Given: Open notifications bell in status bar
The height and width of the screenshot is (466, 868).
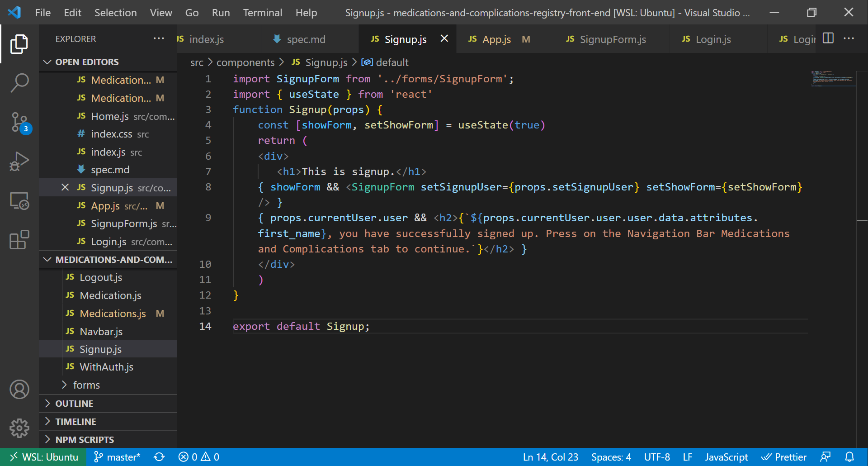Looking at the screenshot, I should point(849,457).
